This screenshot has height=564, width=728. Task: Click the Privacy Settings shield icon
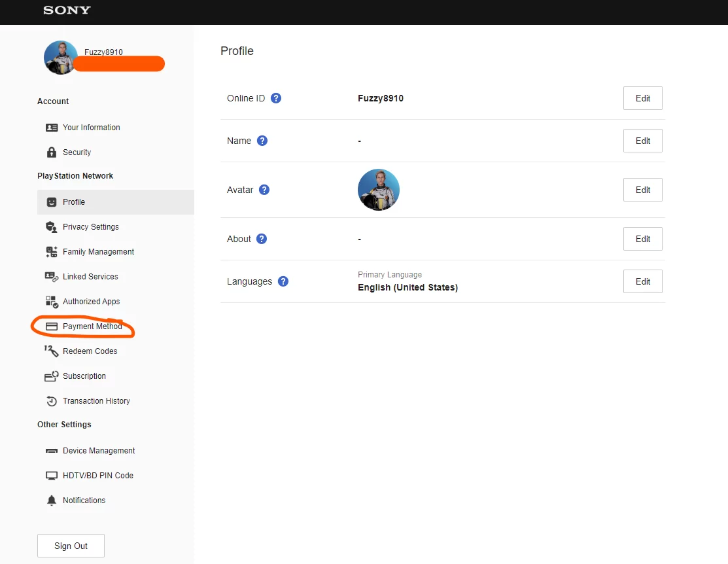coord(52,227)
